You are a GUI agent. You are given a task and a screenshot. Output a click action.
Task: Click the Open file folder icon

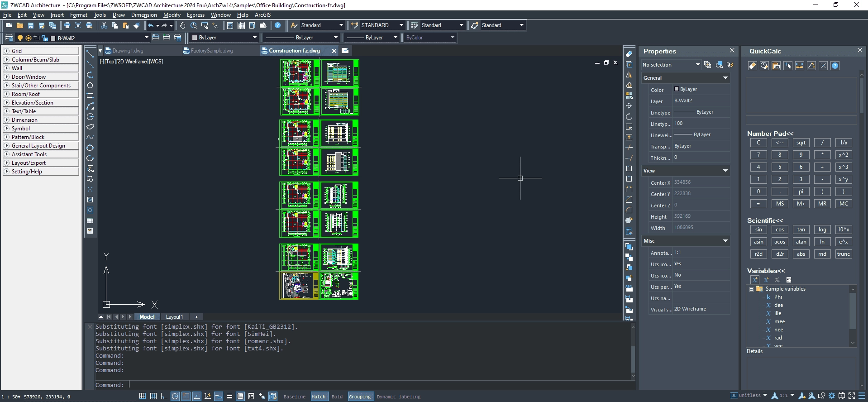pyautogui.click(x=20, y=25)
